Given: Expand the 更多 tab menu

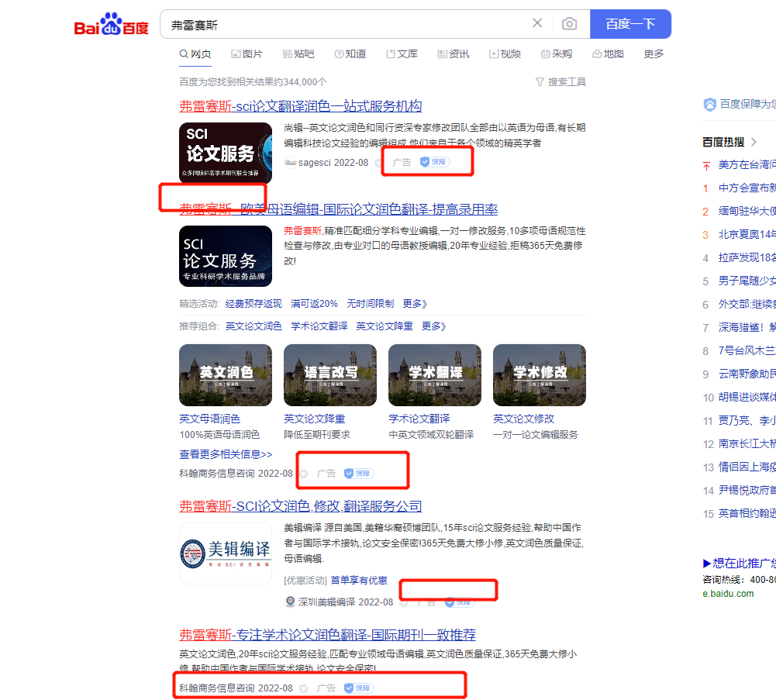Looking at the screenshot, I should [x=654, y=54].
